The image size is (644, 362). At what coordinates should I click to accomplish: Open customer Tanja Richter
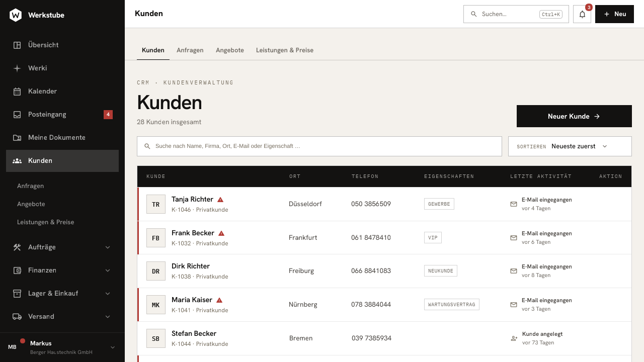[192, 200]
